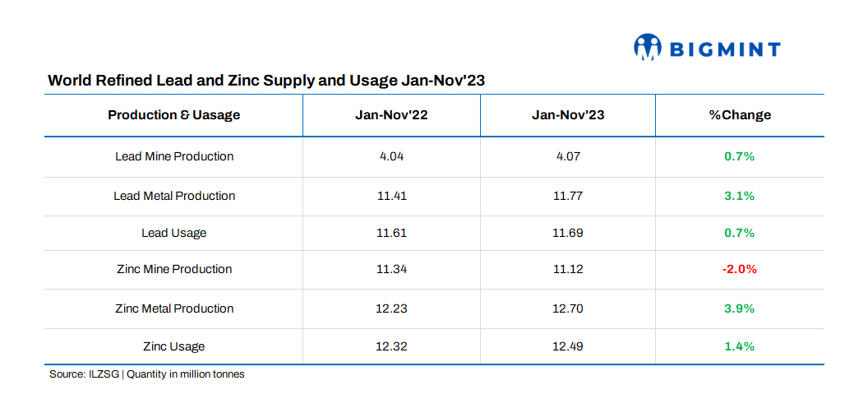The height and width of the screenshot is (413, 868).
Task: Select the Zinc Mine Production row label
Action: coord(173,269)
